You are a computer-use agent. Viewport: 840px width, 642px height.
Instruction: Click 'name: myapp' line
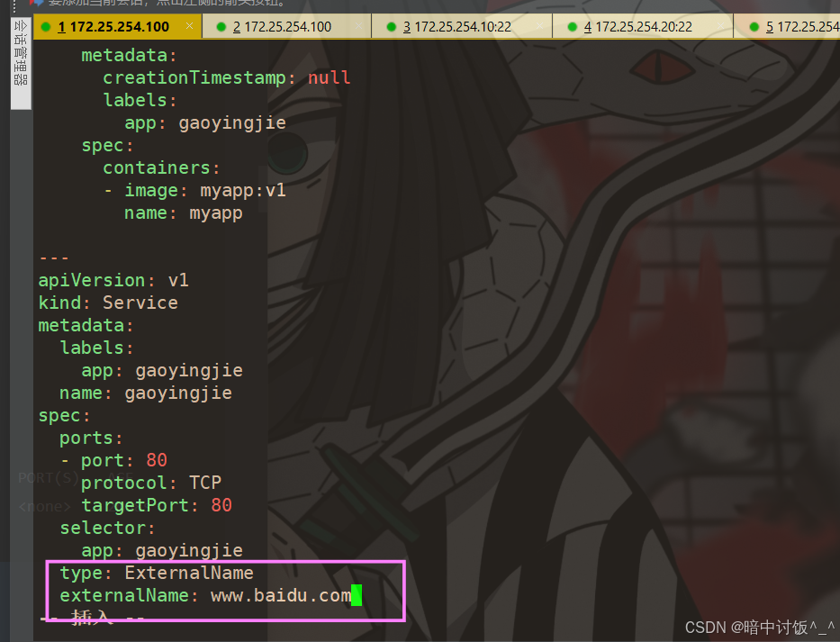(183, 212)
